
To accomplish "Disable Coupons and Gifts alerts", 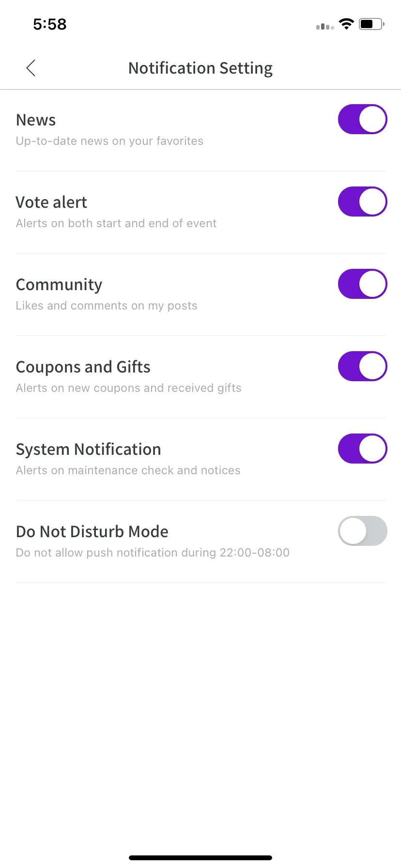I will click(362, 366).
